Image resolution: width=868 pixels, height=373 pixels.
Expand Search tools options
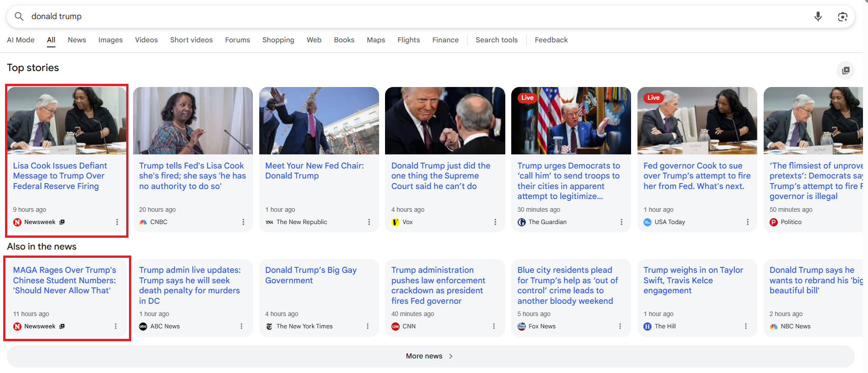click(497, 40)
